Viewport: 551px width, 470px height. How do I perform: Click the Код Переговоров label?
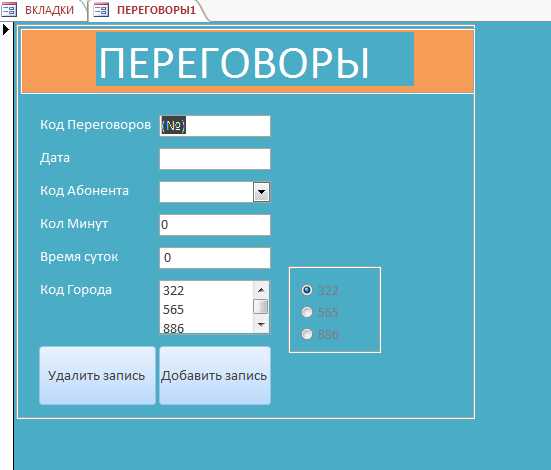pos(96,125)
